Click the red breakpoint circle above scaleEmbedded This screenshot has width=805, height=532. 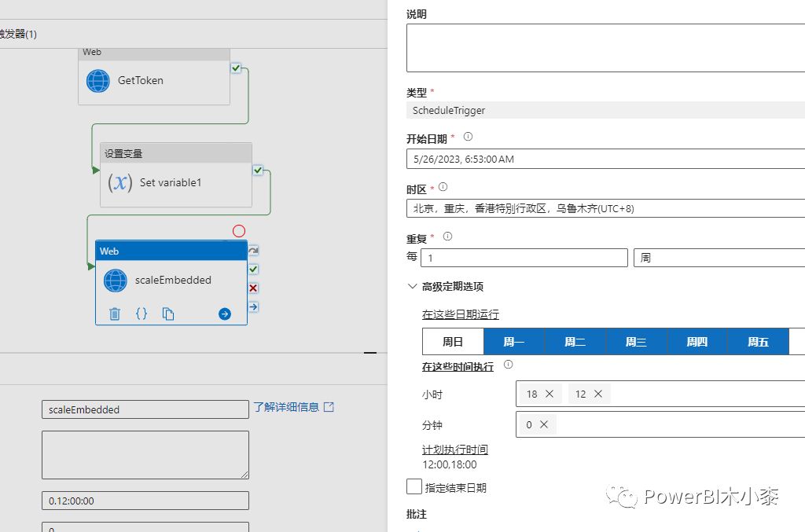point(239,231)
